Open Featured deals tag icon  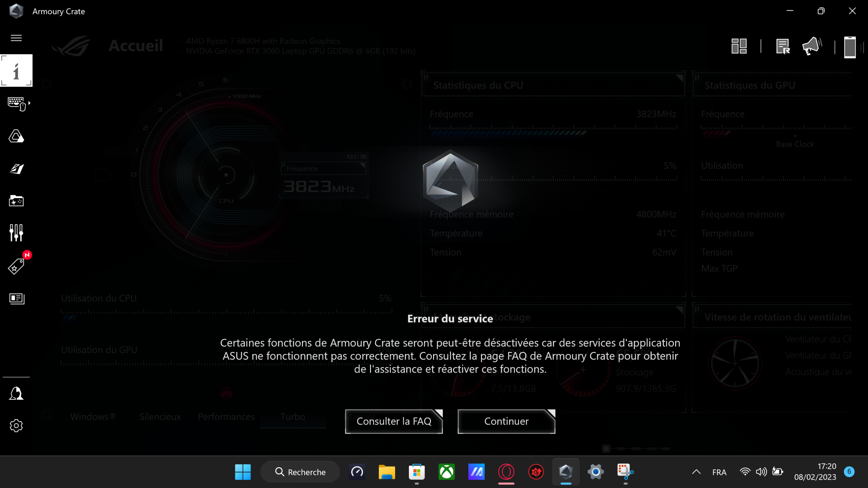tap(16, 266)
